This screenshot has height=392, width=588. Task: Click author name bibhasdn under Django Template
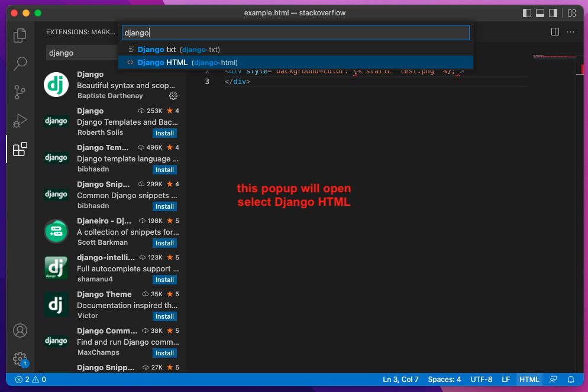click(x=93, y=169)
